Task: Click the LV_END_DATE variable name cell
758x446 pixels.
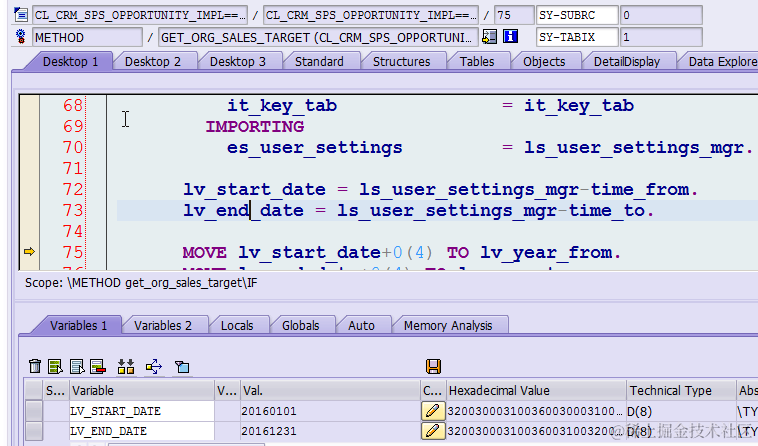Action: coord(142,431)
